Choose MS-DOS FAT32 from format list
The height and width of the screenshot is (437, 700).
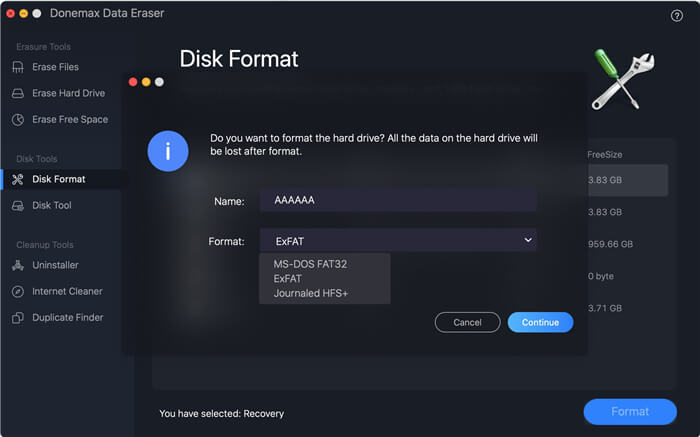[x=310, y=264]
